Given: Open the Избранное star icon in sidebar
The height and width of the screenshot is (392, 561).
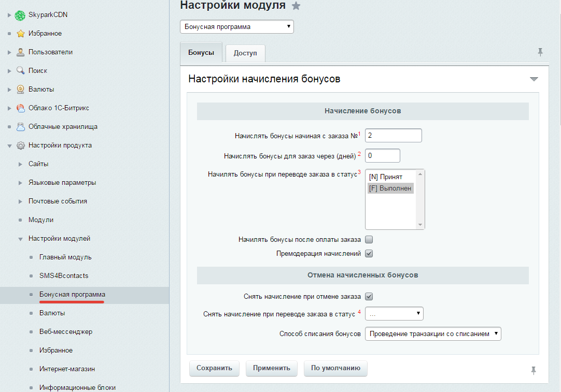Looking at the screenshot, I should coord(20,33).
